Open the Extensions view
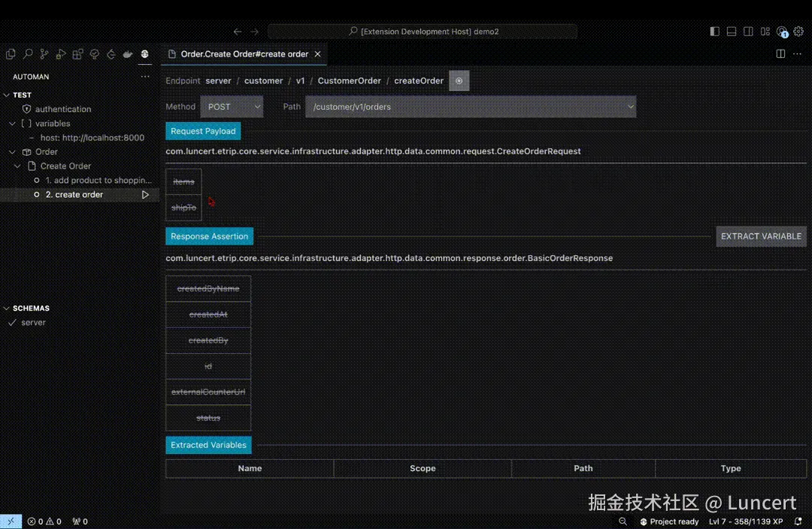The height and width of the screenshot is (529, 812). [77, 54]
